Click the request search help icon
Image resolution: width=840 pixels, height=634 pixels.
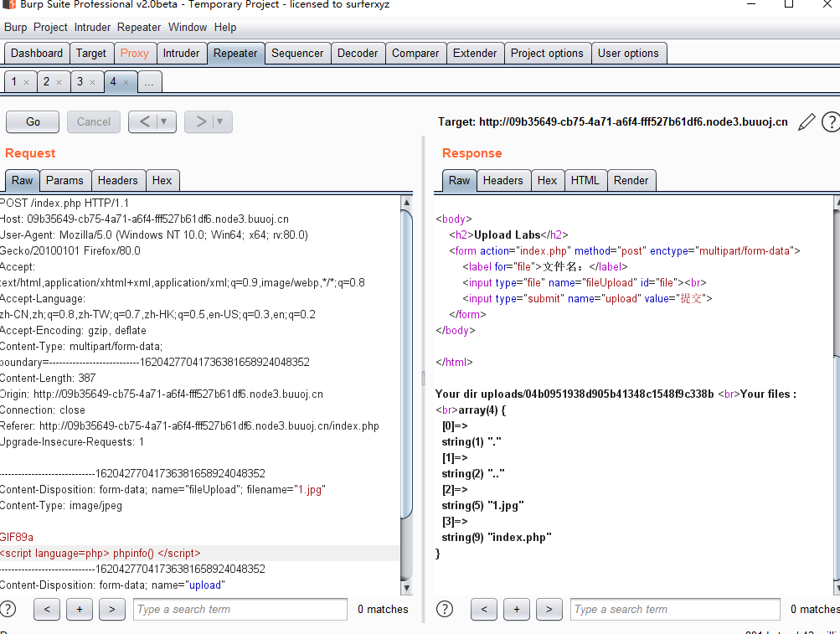point(8,609)
